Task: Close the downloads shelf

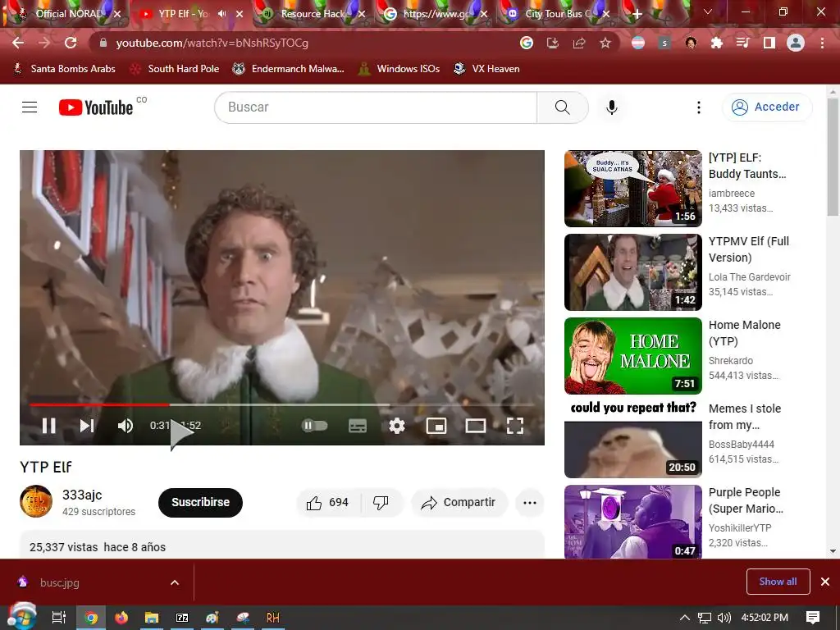Action: (x=825, y=582)
